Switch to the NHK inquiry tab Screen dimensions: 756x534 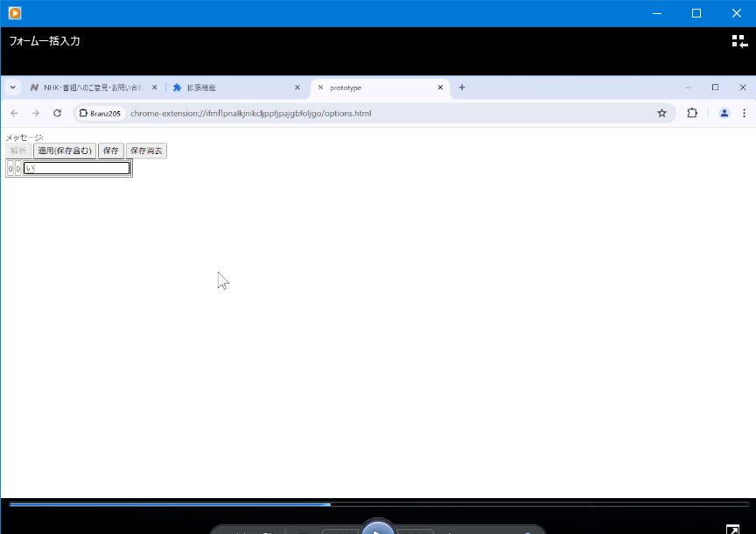tap(94, 88)
